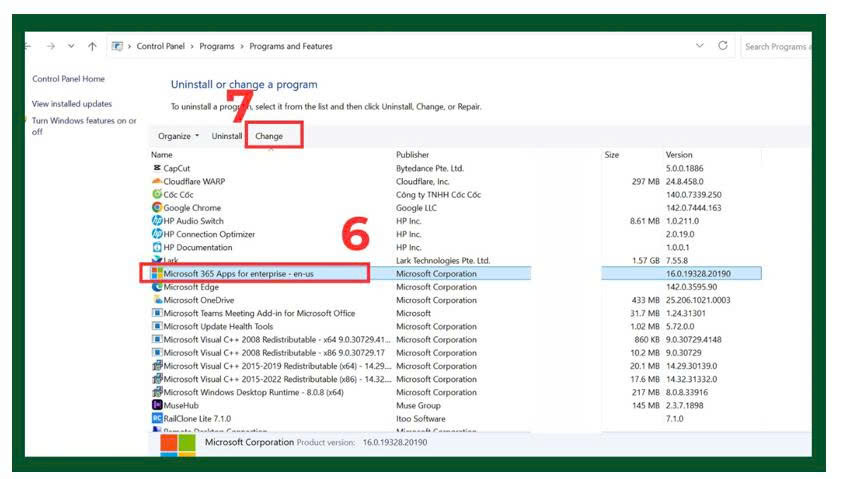Screen dimensions: 845x479
Task: Click publisher Muse Group
Action: tap(418, 405)
